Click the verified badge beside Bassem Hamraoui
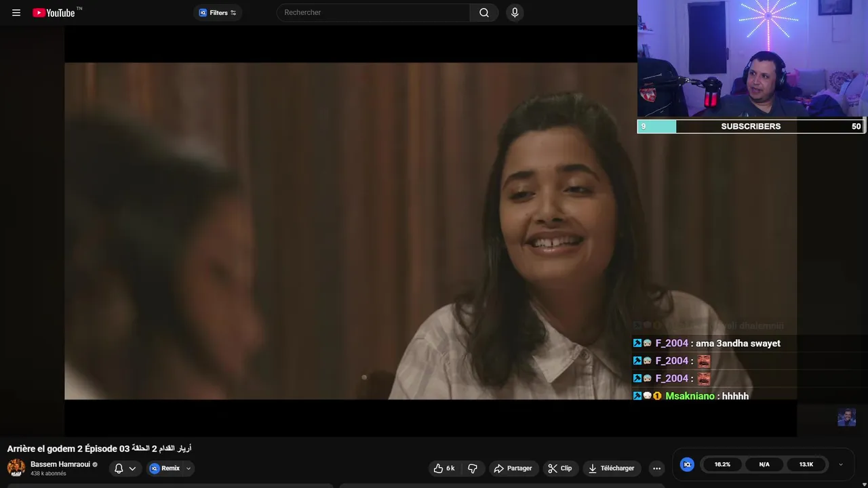 95,465
